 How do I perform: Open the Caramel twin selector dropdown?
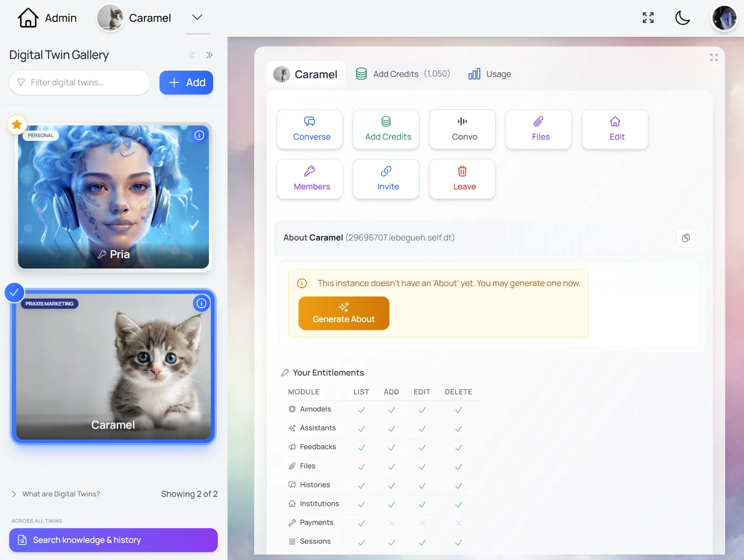(x=197, y=18)
